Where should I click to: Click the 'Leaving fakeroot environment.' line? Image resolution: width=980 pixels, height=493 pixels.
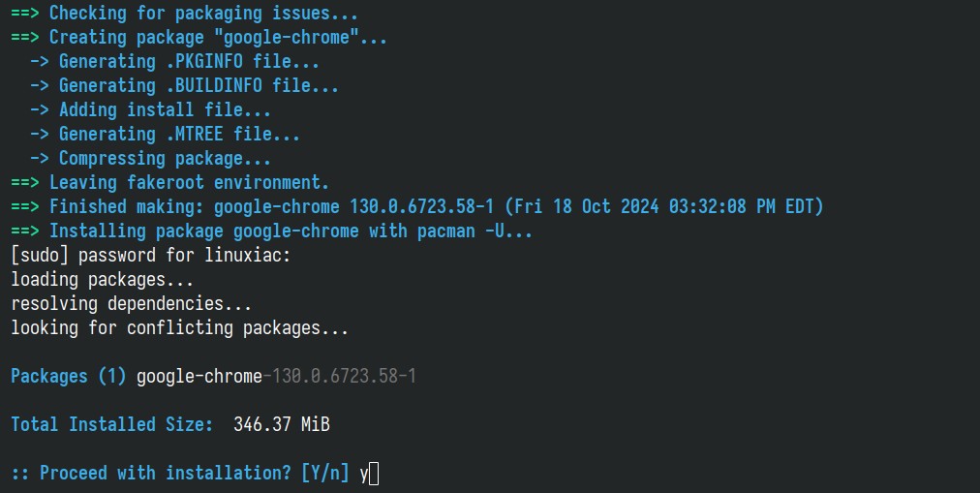[170, 182]
